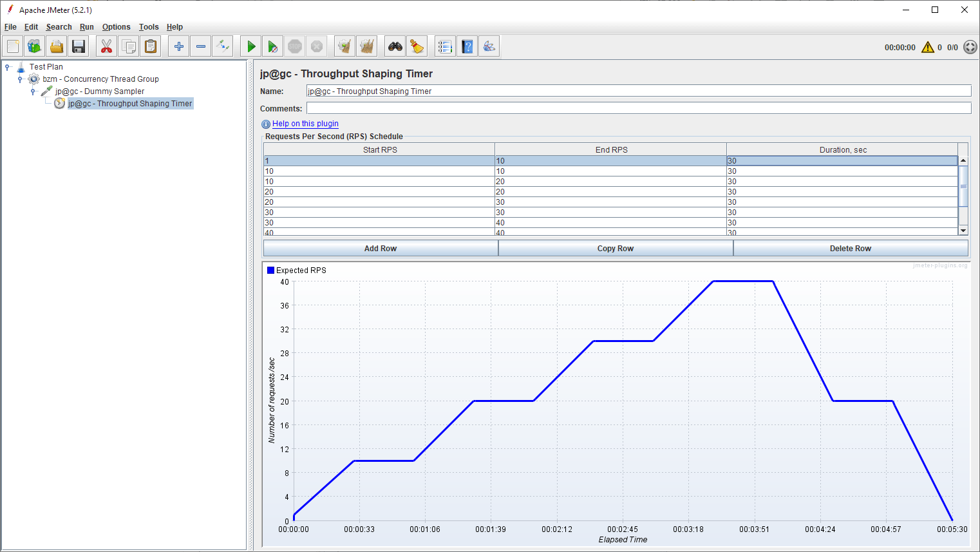Image resolution: width=980 pixels, height=552 pixels.
Task: Click the Cut scissors icon
Action: (107, 46)
